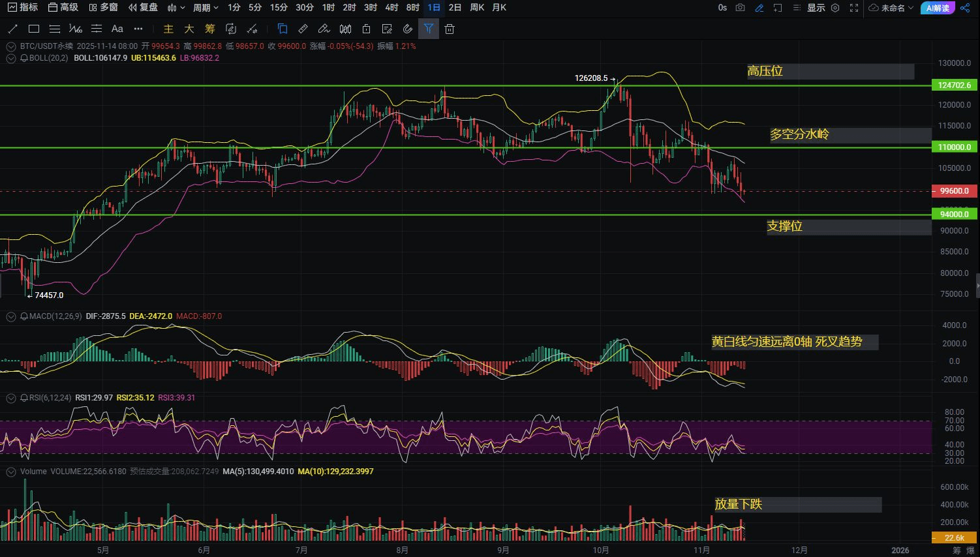Open the 周期 period dropdown

click(206, 8)
